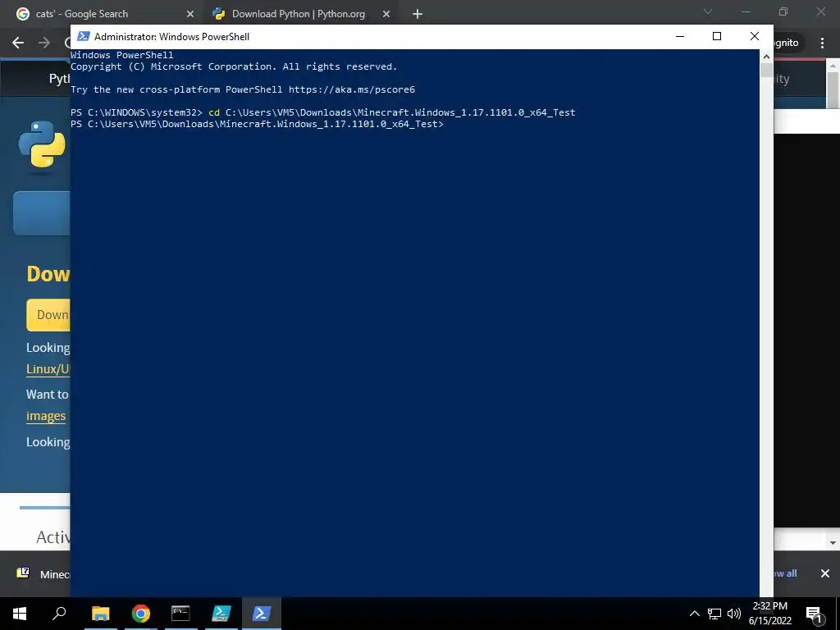Click the PowerShell vertical scrollbar thumb

[766, 71]
